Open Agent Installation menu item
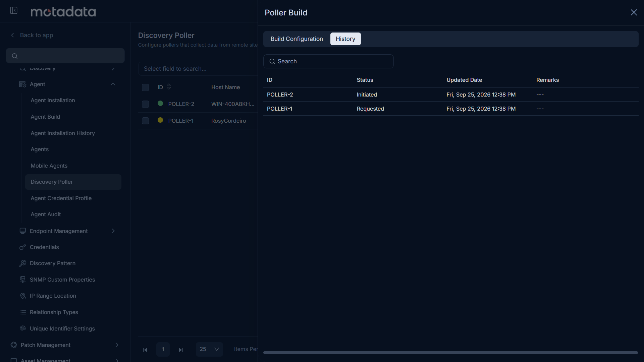This screenshot has width=644, height=362. point(53,100)
